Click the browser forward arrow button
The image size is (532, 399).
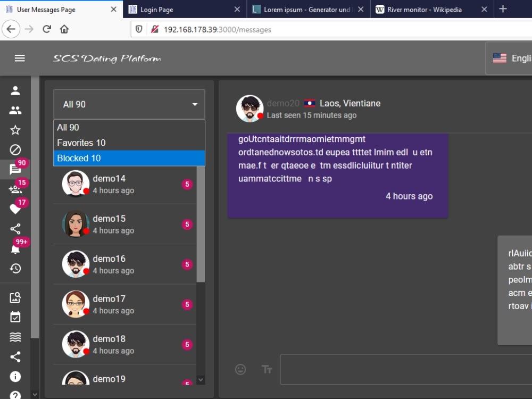(x=29, y=29)
